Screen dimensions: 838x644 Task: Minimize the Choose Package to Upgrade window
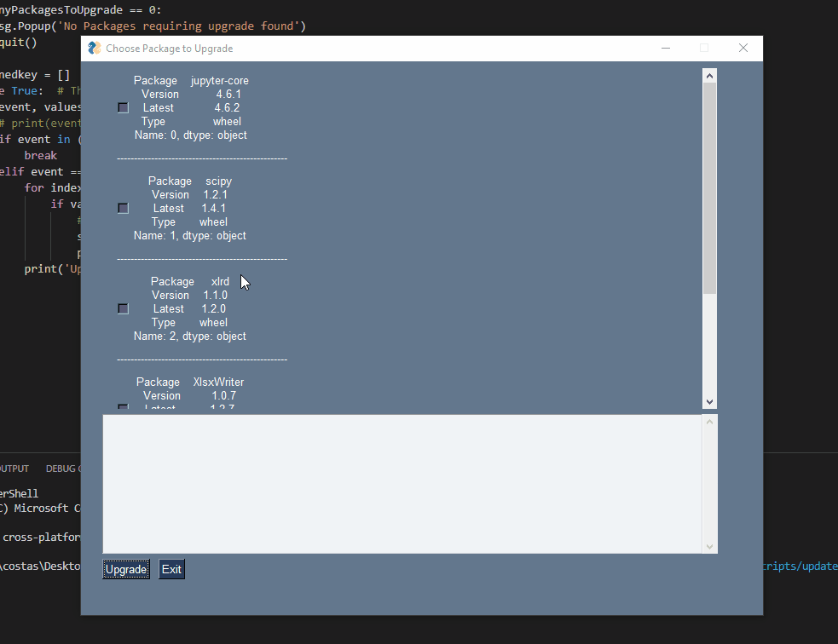click(x=664, y=49)
